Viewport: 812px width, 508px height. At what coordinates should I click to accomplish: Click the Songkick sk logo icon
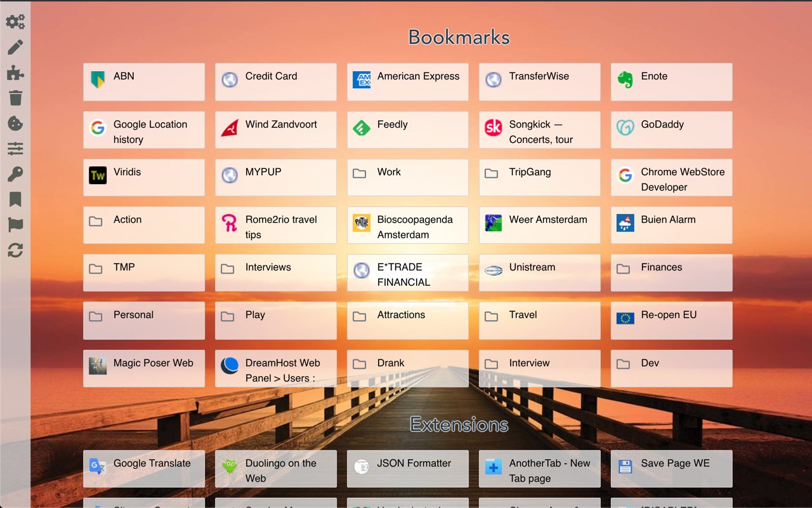494,128
